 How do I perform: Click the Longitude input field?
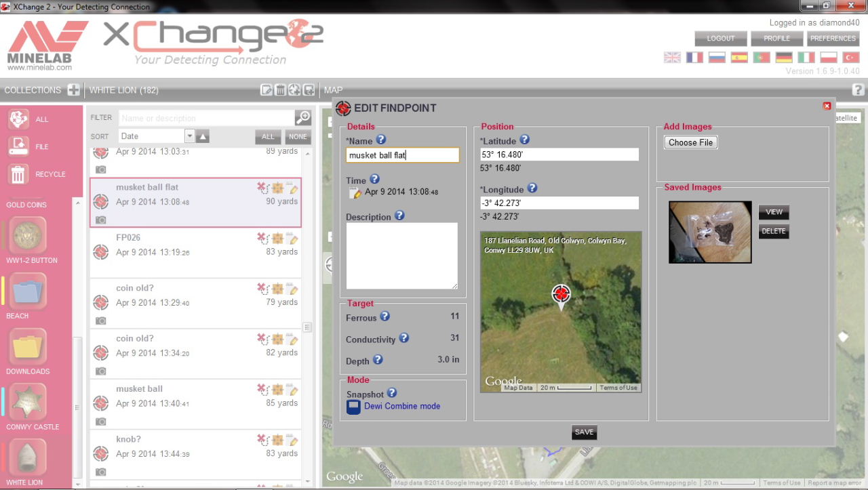tap(559, 203)
